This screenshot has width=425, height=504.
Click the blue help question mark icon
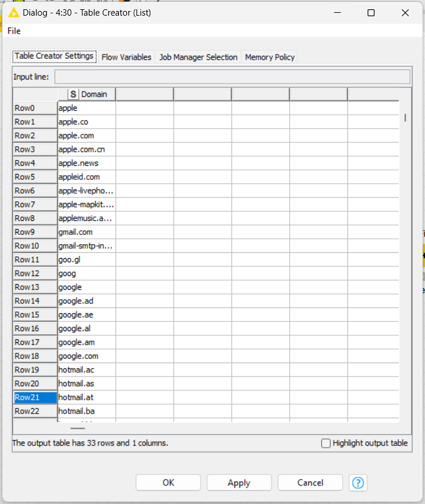(358, 483)
